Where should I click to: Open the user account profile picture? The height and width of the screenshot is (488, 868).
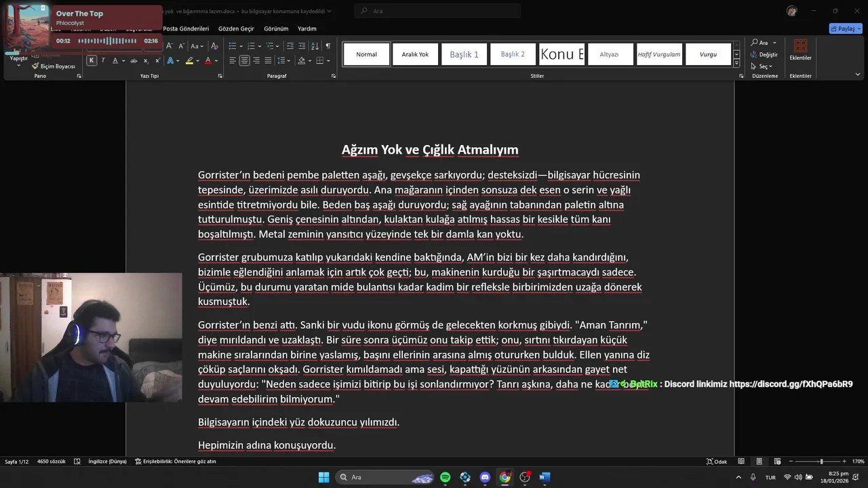(792, 11)
